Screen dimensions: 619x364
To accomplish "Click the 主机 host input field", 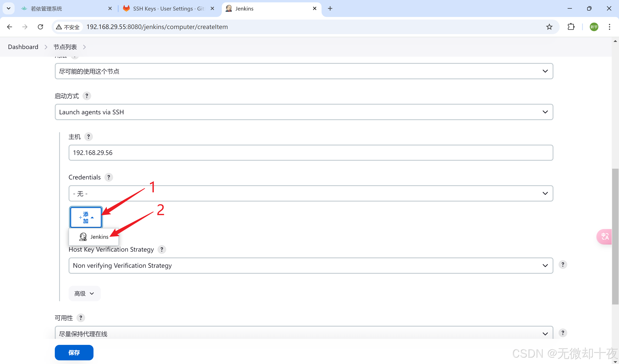I will [311, 153].
